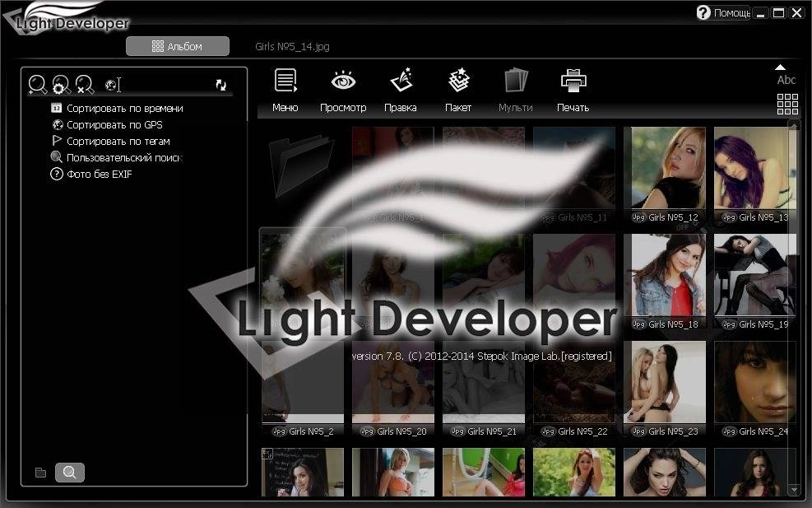Switch to the Альбом tab
The width and height of the screenshot is (812, 508).
(178, 46)
